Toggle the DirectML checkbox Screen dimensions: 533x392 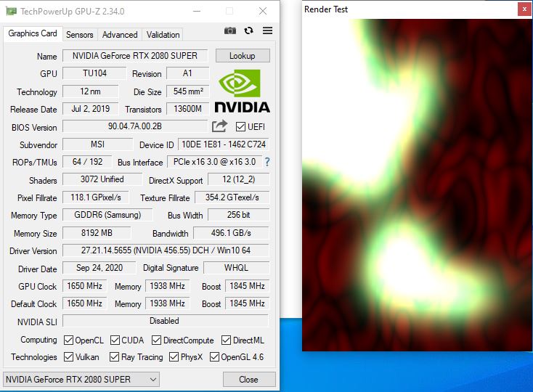(226, 340)
